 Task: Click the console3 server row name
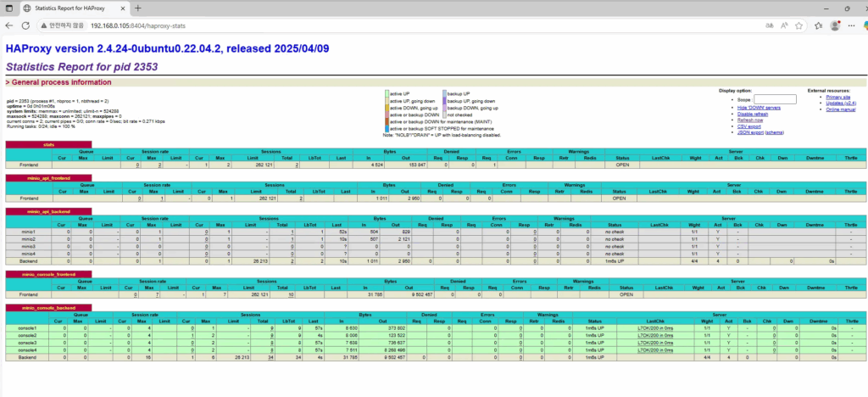tap(28, 342)
